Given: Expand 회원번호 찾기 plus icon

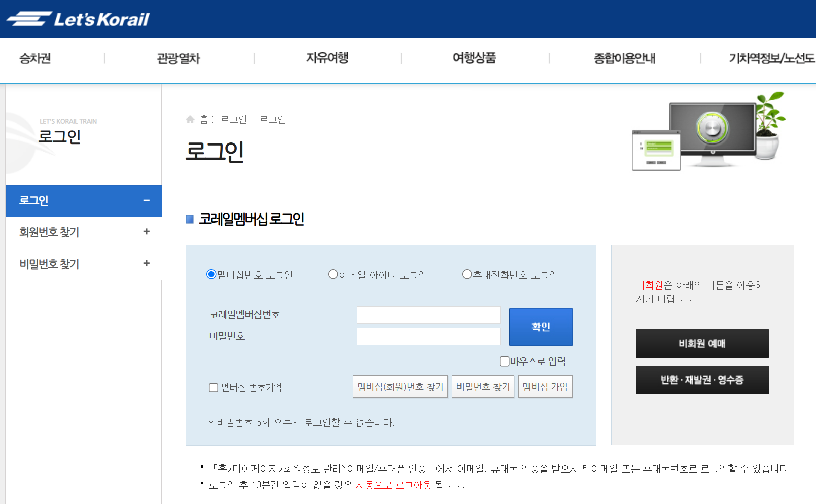Looking at the screenshot, I should [x=147, y=232].
